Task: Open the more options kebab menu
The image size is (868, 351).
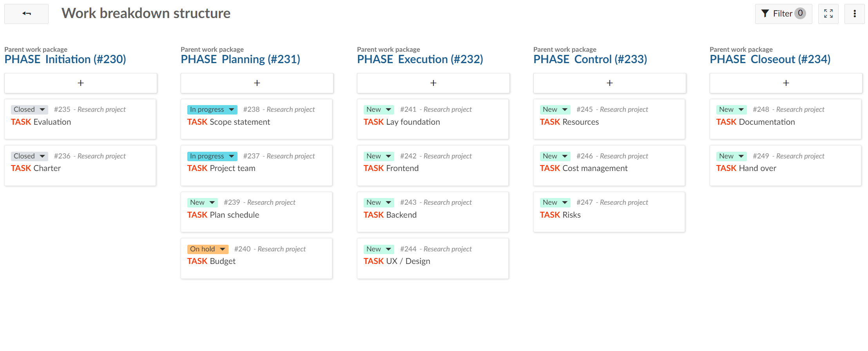Action: click(854, 13)
